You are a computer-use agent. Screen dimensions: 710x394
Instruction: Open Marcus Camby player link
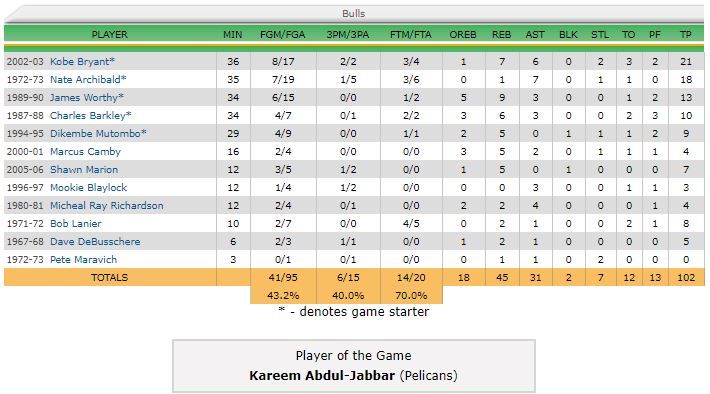(x=85, y=152)
